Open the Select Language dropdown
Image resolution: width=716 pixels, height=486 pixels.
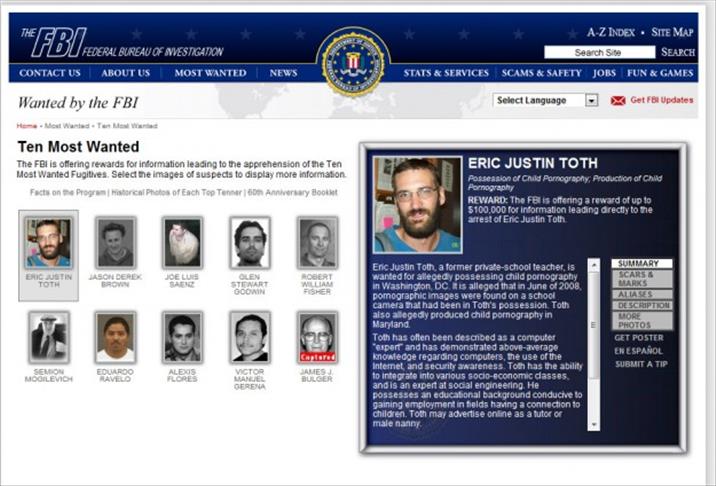pos(545,100)
